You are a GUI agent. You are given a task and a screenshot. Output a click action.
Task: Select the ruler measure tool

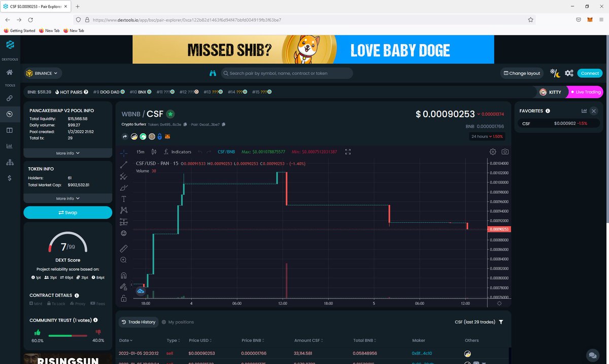(124, 248)
